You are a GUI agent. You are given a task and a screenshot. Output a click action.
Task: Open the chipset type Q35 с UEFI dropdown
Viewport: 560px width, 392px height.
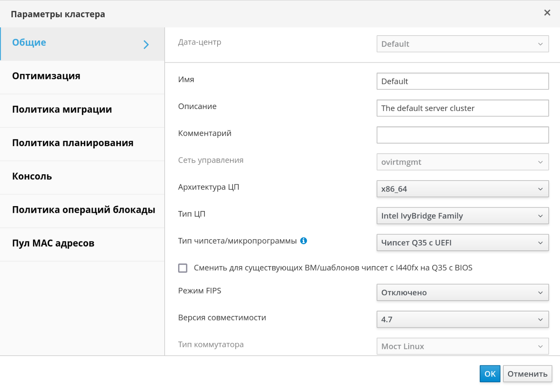coord(462,243)
